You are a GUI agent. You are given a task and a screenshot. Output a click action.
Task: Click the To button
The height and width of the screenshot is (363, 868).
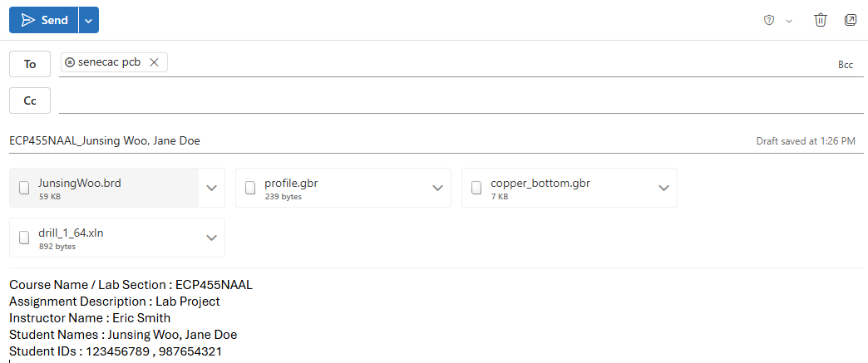point(30,64)
